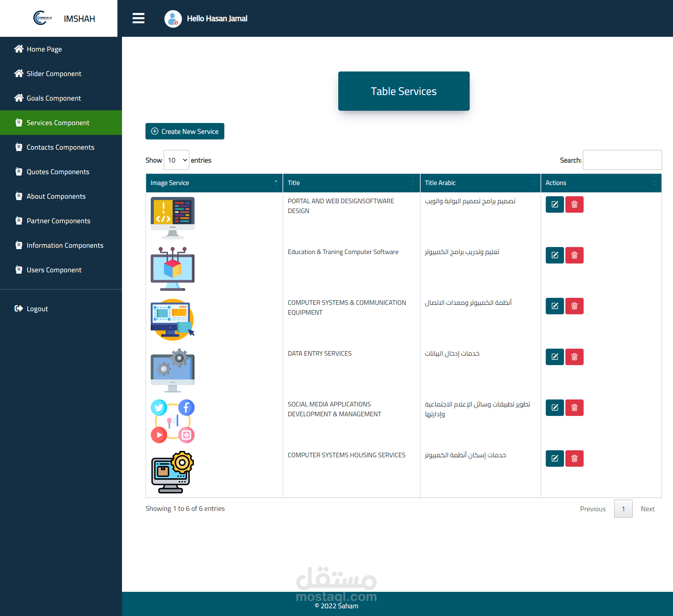Click the hamburger menu icon
Image resolution: width=673 pixels, height=616 pixels.
[x=138, y=18]
